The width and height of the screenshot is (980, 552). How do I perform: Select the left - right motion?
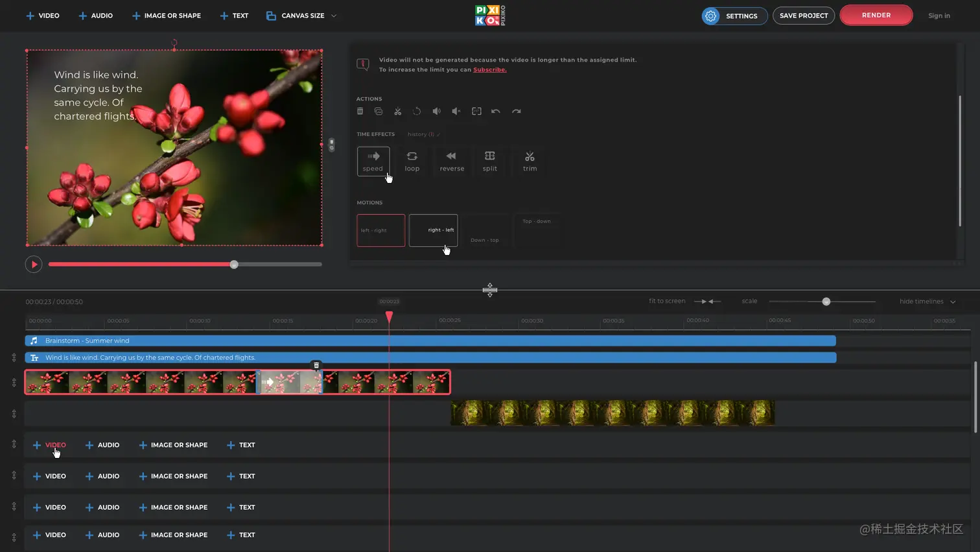pyautogui.click(x=381, y=230)
